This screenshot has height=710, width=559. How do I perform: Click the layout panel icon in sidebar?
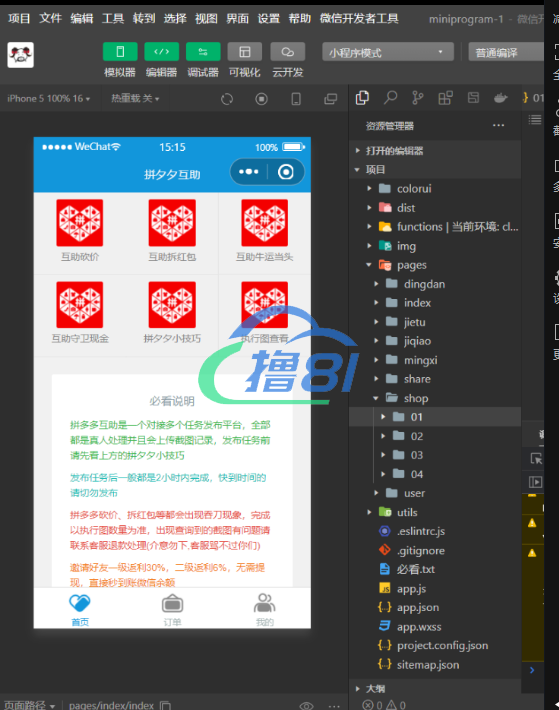[x=473, y=97]
